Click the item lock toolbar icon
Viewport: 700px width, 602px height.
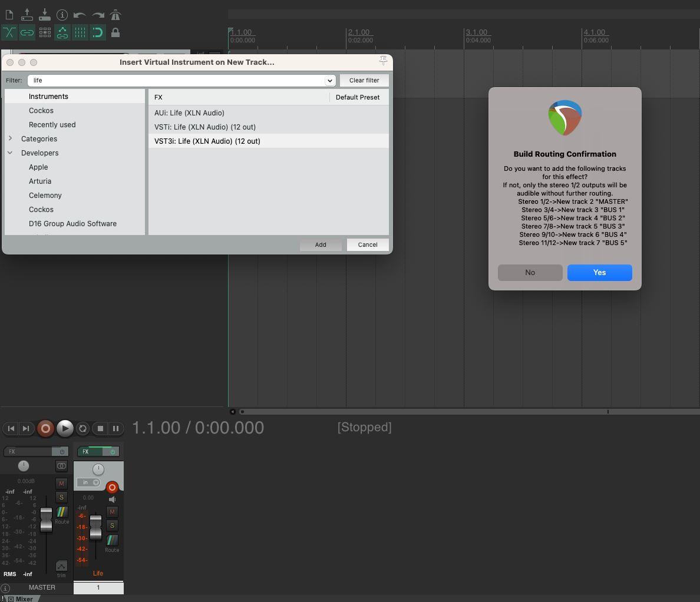[115, 33]
